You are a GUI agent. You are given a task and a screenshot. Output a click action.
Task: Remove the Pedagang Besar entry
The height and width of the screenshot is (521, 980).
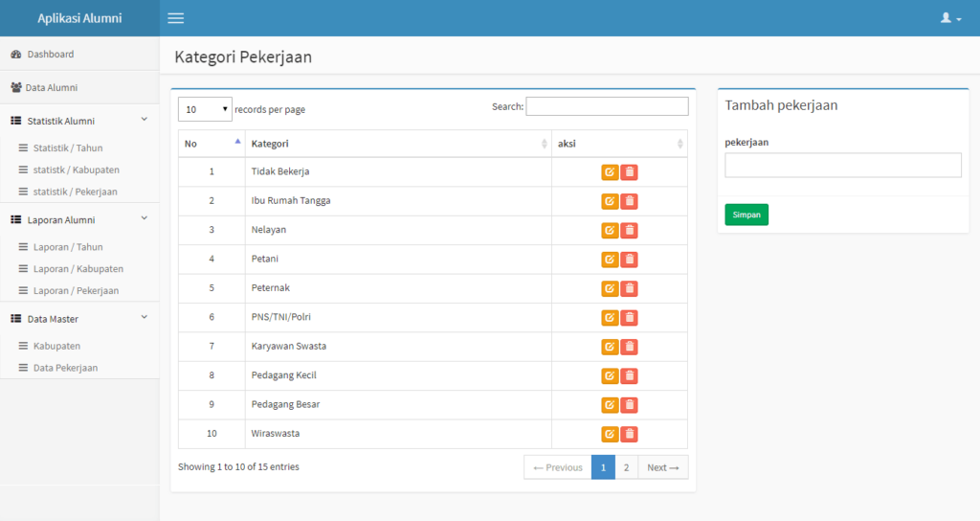click(629, 405)
